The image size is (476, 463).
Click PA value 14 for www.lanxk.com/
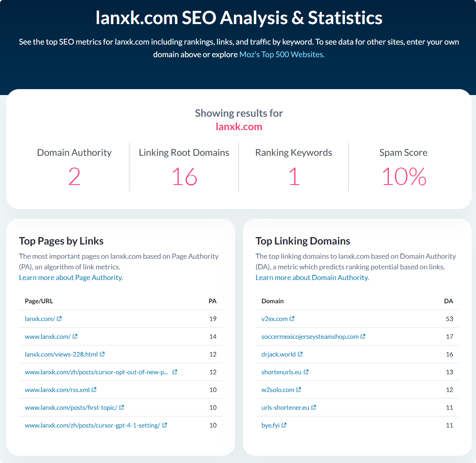pyautogui.click(x=213, y=336)
